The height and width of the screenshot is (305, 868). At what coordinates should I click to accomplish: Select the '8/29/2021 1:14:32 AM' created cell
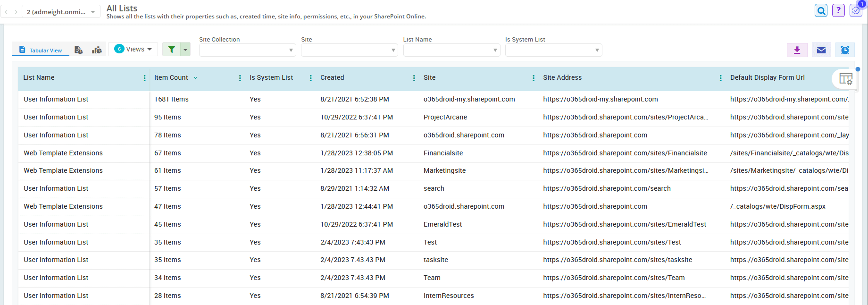pos(355,188)
